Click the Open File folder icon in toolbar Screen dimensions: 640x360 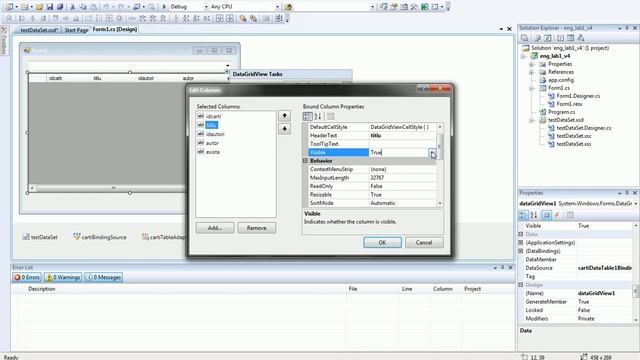(x=39, y=7)
